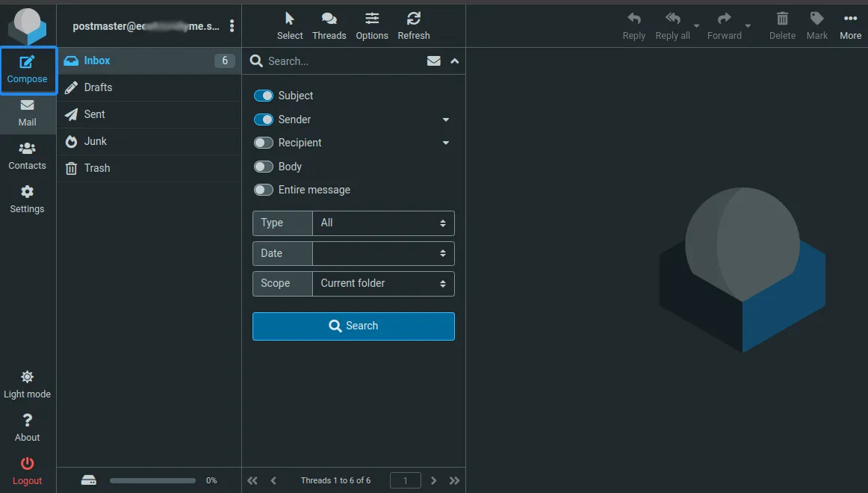Refresh the mailbox
The image size is (868, 493).
[x=414, y=26]
